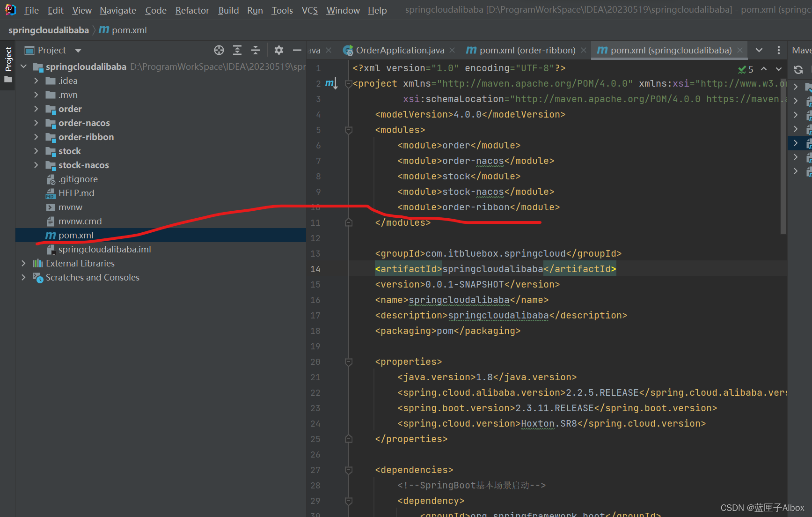Viewport: 812px width, 517px height.
Task: Open the Edit menu
Action: tap(55, 10)
